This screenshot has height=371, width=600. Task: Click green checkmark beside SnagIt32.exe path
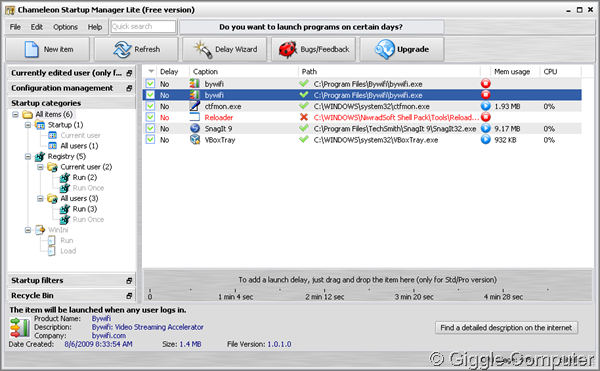point(304,128)
